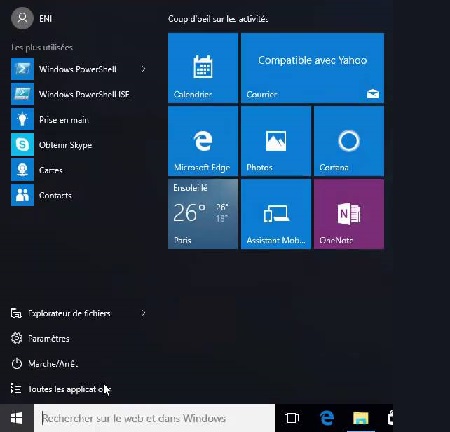Open the ENI user account avatar

coord(22,18)
